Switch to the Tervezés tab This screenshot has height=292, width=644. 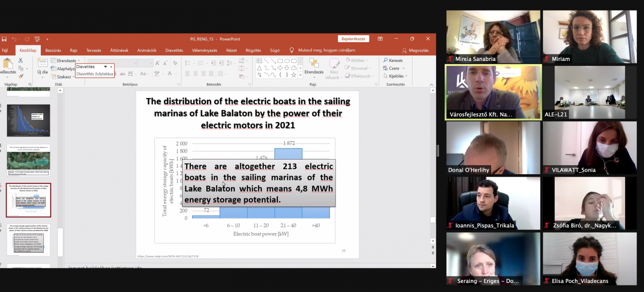coord(94,50)
